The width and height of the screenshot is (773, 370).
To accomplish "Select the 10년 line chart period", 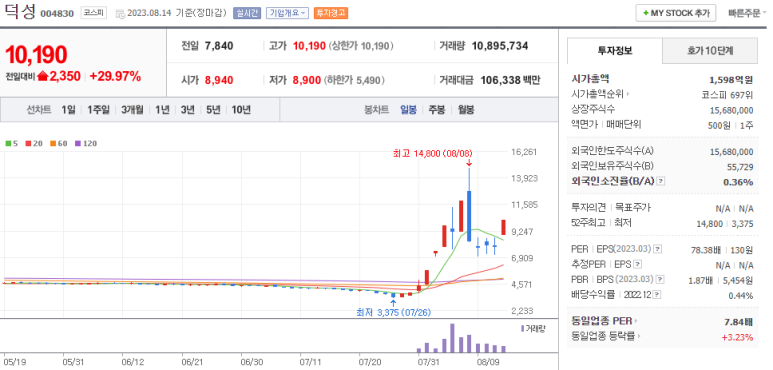I will [241, 109].
